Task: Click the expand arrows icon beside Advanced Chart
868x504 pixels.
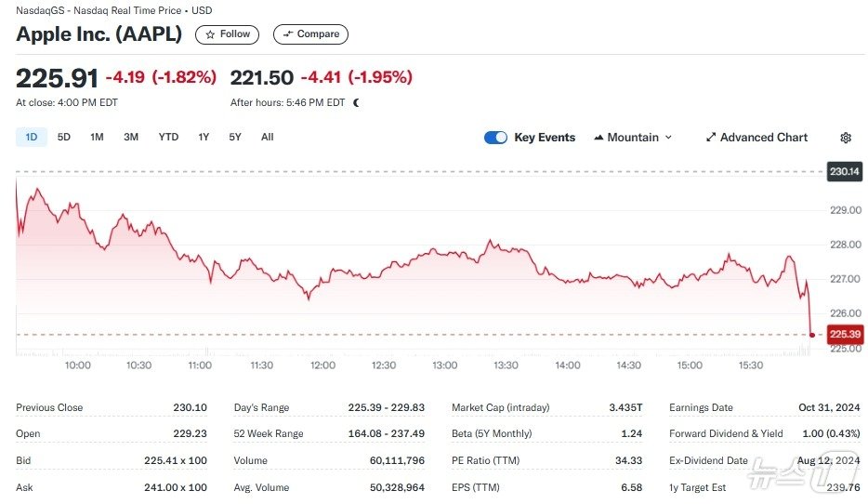Action: point(711,138)
